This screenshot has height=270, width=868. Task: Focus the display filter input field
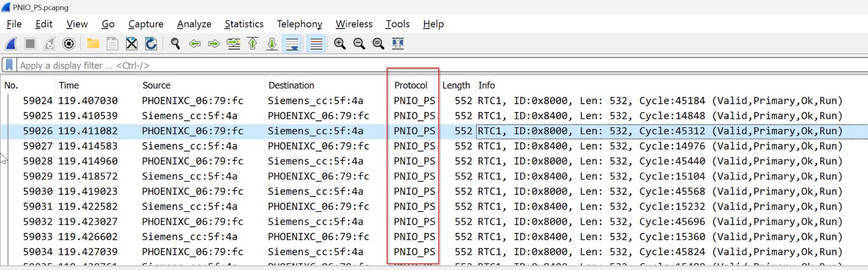click(x=442, y=65)
